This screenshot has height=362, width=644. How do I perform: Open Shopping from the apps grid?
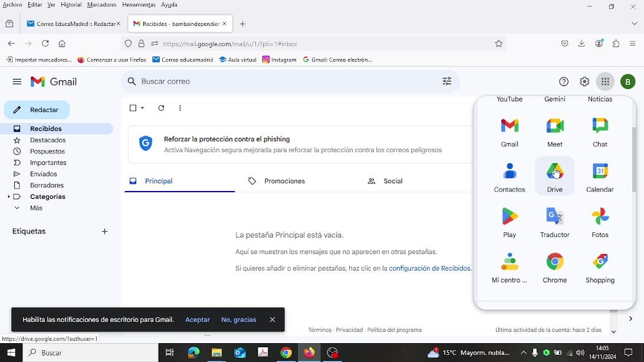[600, 268]
